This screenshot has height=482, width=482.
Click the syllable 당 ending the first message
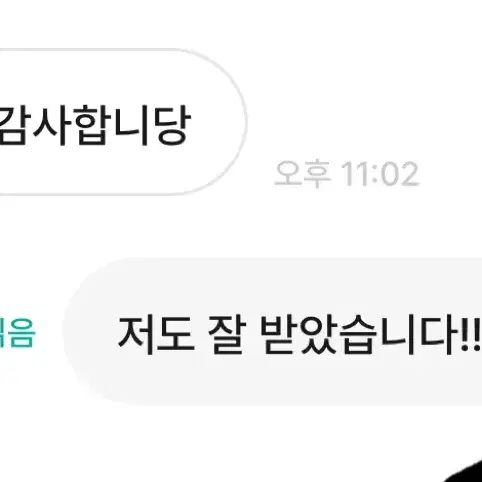coord(172,125)
